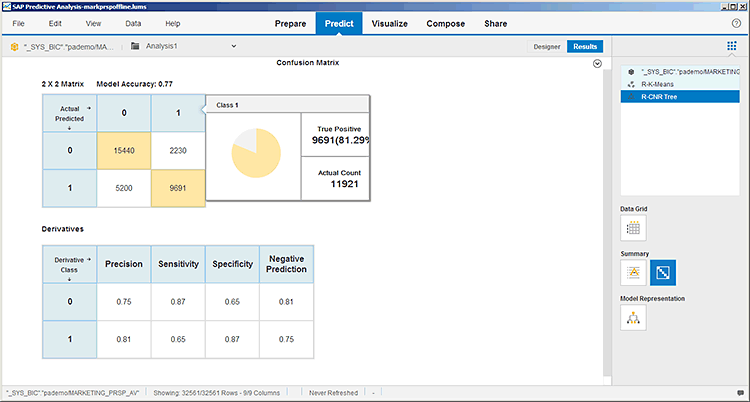
Task: Open the algorithm Summary icon
Action: [x=633, y=272]
